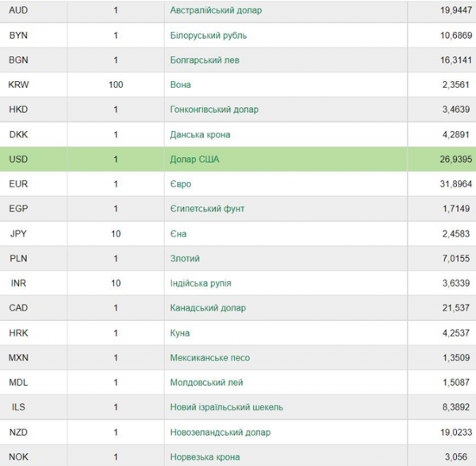Click the Новозеландський долар link
This screenshot has width=476, height=466.
point(220,433)
